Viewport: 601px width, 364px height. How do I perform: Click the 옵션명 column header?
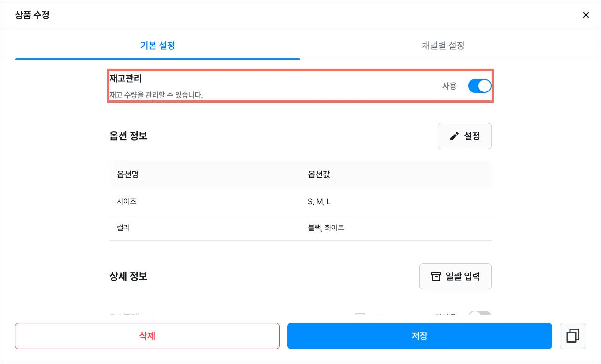pyautogui.click(x=128, y=174)
